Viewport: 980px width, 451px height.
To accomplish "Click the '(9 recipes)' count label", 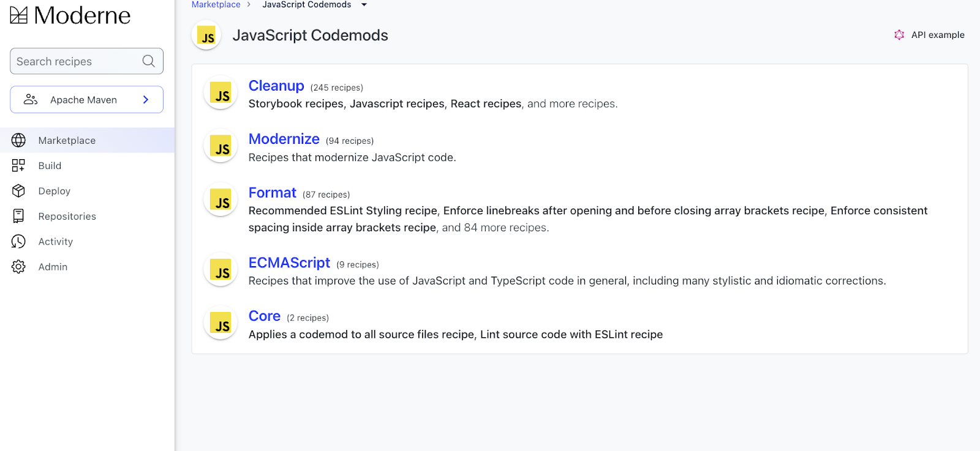I will (357, 264).
